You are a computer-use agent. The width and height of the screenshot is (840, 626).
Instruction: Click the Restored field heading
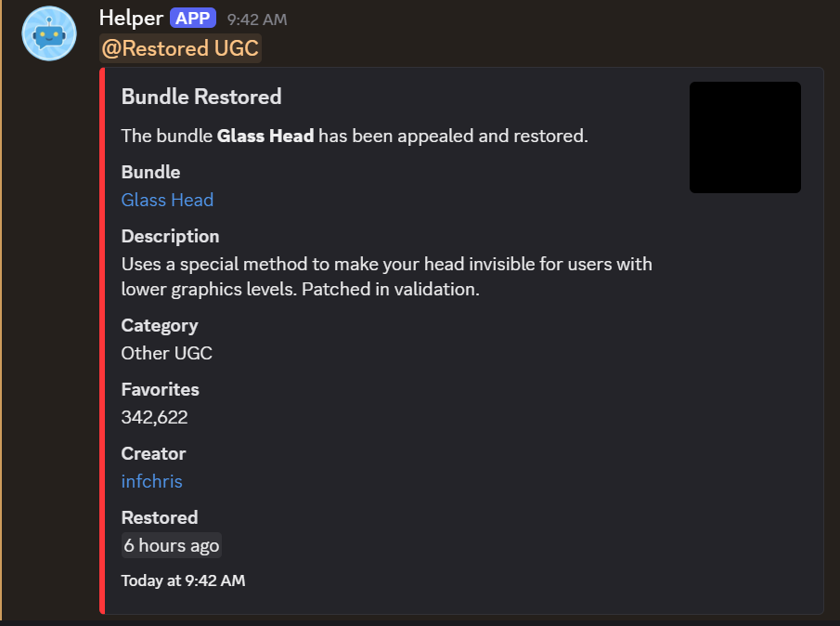click(160, 517)
